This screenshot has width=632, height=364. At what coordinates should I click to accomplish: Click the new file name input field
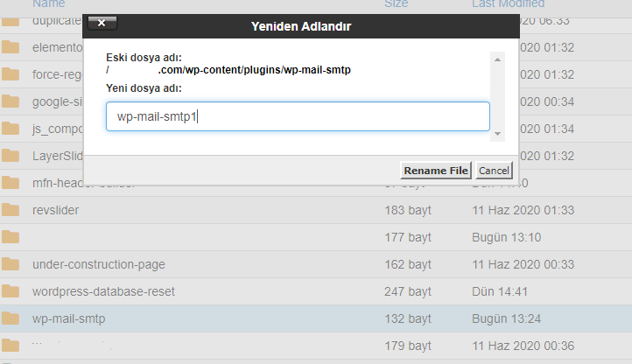tap(298, 116)
